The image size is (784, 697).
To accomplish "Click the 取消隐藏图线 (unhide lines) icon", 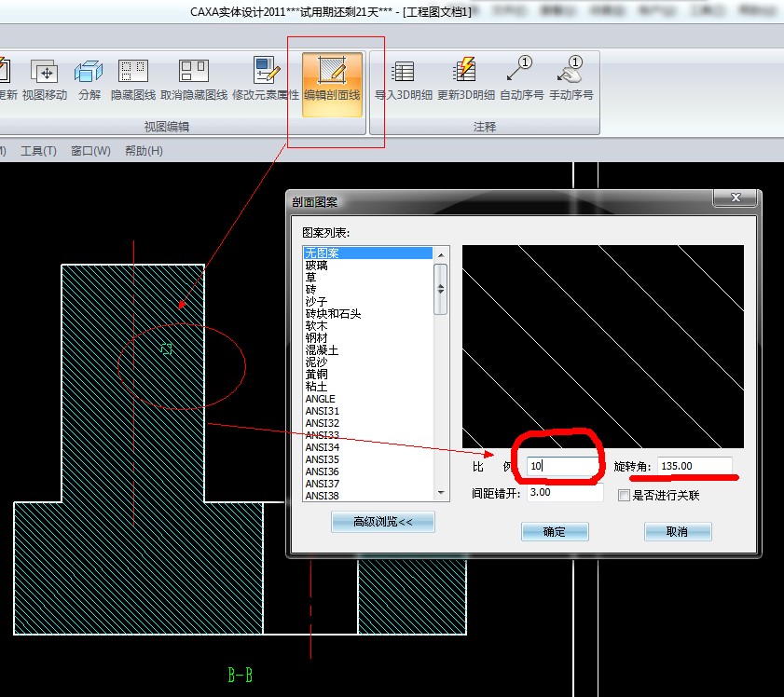I will [x=194, y=72].
